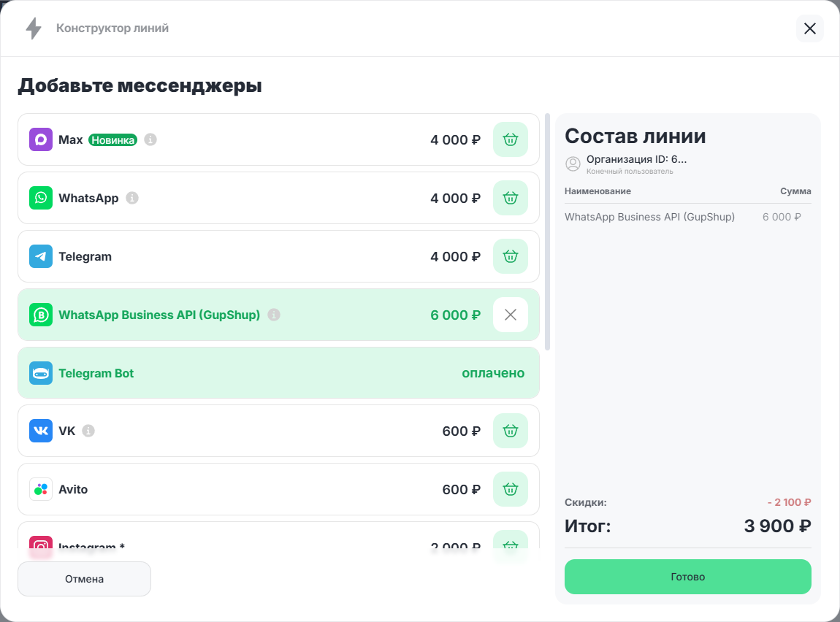The image size is (840, 622).
Task: Show info tooltip for WhatsApp
Action: 132,198
